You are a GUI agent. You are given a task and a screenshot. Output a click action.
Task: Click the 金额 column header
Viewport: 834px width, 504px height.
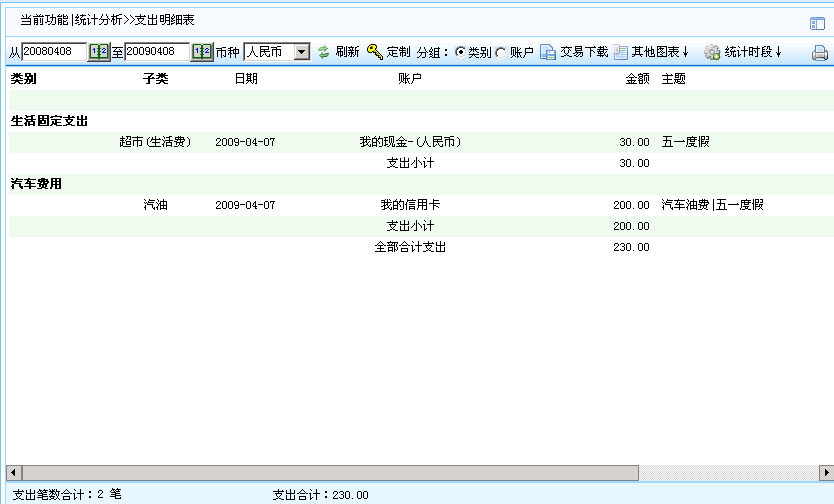(637, 78)
